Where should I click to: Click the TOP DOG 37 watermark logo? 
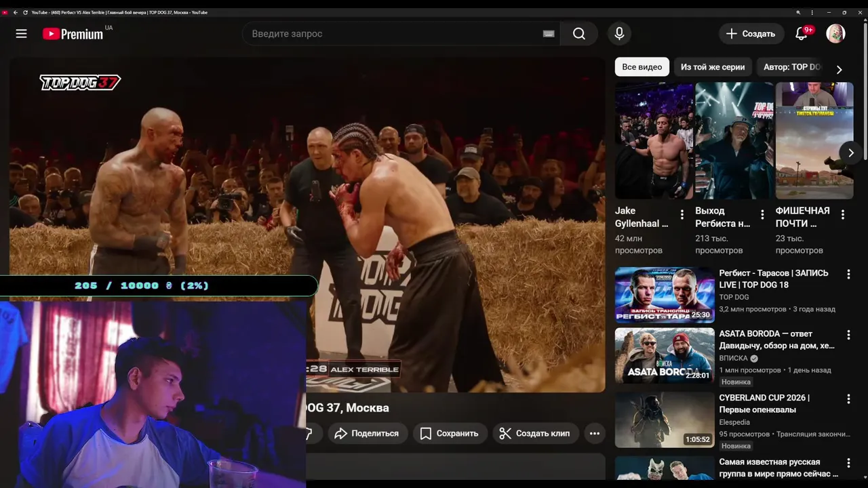80,83
